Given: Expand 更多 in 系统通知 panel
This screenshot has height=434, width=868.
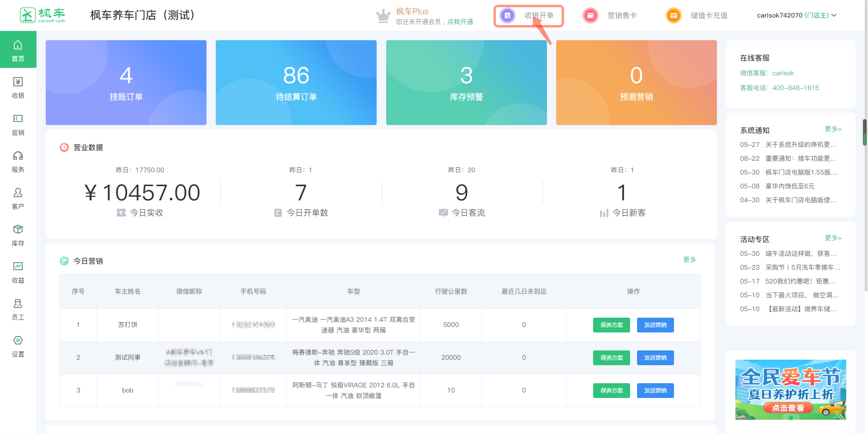Looking at the screenshot, I should coord(833,129).
